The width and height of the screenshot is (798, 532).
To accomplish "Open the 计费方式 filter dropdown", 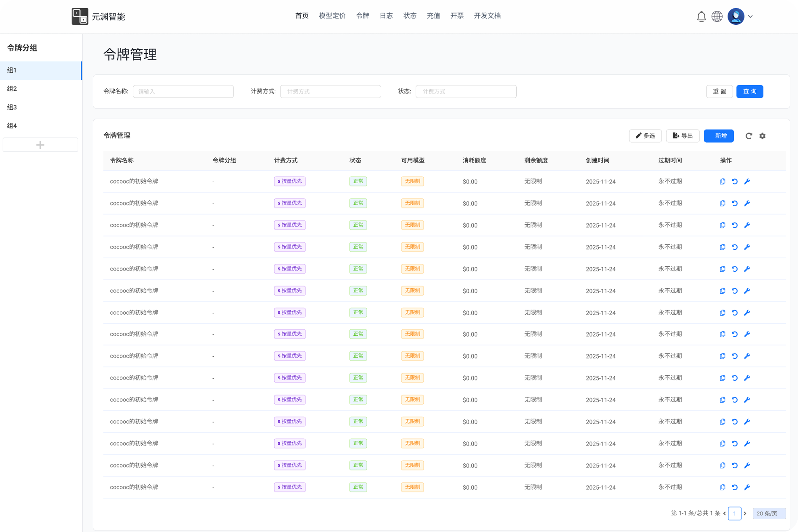I will tap(330, 92).
